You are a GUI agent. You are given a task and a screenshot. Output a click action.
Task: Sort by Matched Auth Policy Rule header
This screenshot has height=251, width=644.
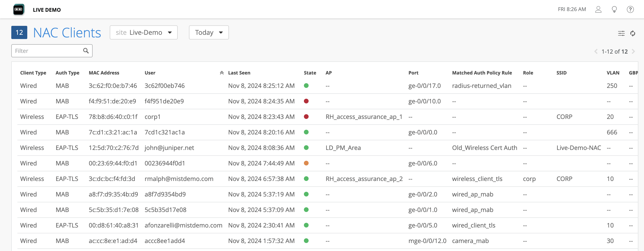click(x=482, y=73)
